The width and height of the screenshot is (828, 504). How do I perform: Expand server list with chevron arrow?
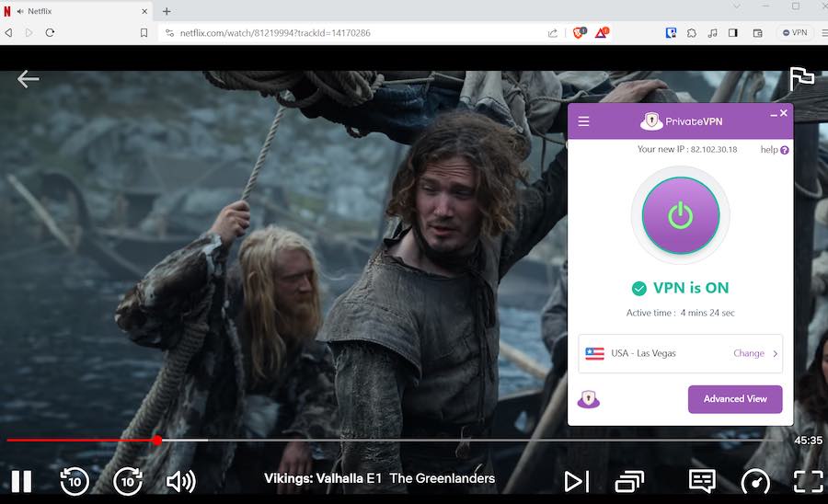coord(776,353)
